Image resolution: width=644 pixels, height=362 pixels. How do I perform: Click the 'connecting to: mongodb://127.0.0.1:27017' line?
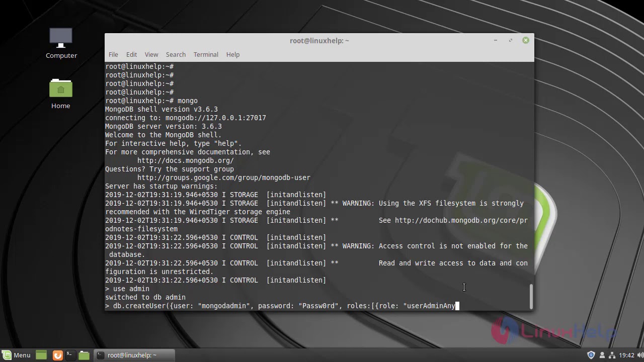coord(186,118)
